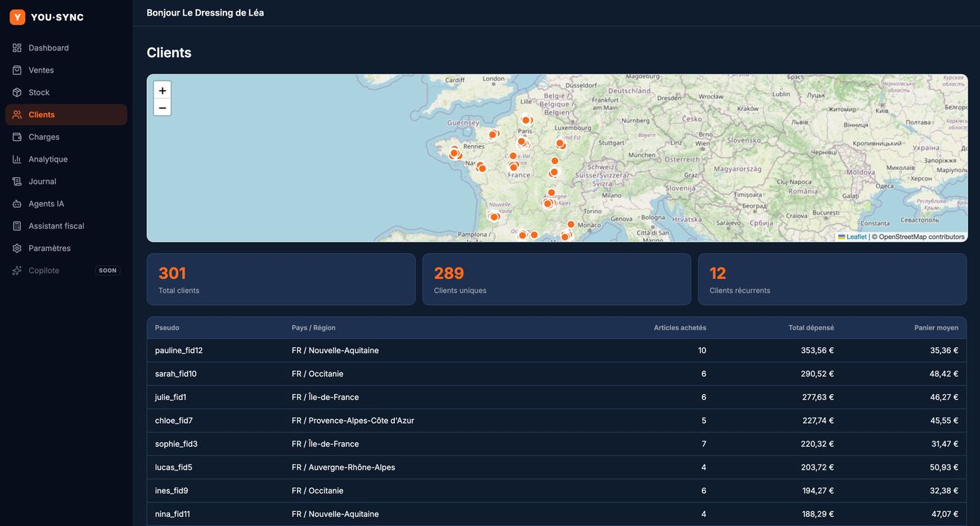Click the 353,56 € total spent value
This screenshot has width=980, height=526.
(817, 350)
